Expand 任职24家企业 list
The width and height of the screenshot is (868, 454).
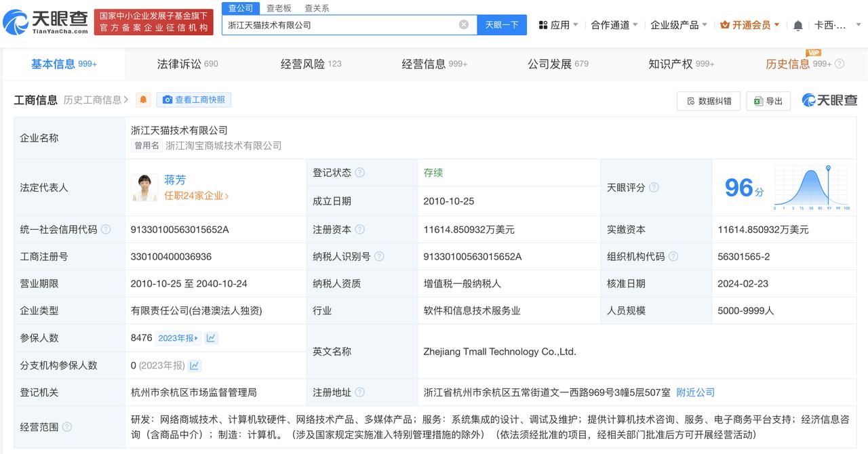tap(197, 196)
